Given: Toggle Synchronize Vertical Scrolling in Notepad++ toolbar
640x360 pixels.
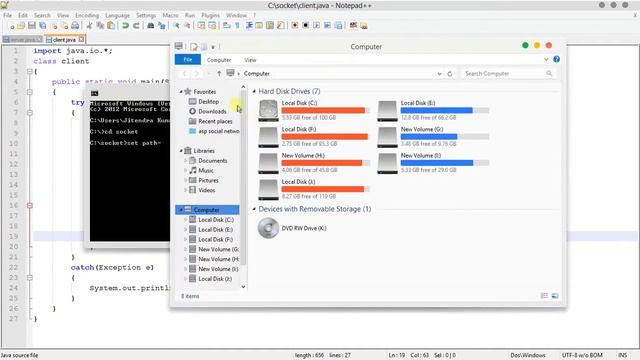Looking at the screenshot, I should (201, 26).
